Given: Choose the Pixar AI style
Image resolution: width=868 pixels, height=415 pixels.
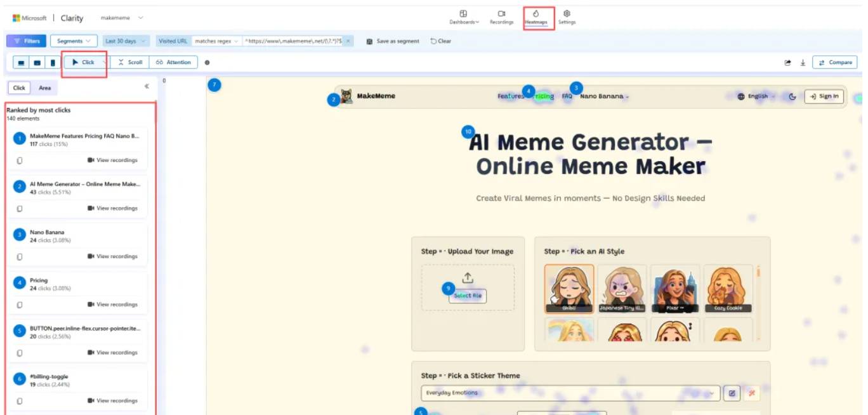Looking at the screenshot, I should coord(674,289).
